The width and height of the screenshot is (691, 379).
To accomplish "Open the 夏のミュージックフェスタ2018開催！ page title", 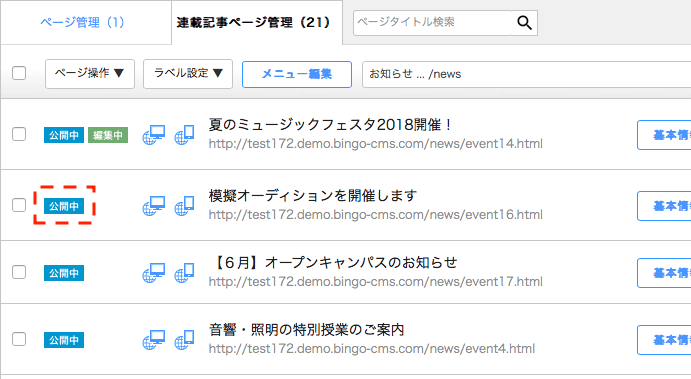I will [330, 125].
